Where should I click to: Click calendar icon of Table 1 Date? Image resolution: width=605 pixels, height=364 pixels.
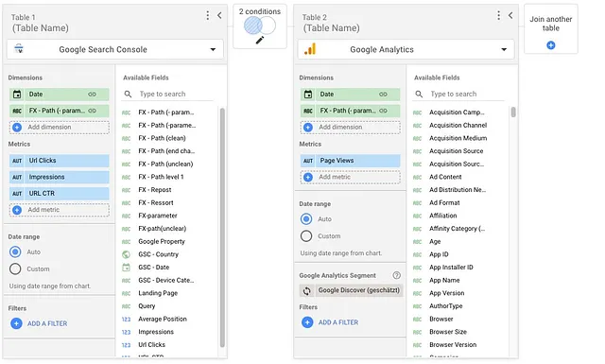[x=17, y=95]
